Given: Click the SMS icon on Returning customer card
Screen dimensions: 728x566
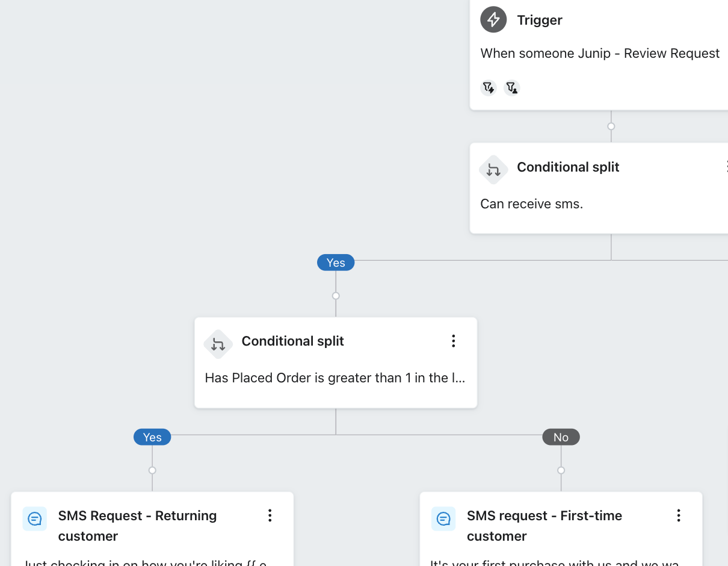Looking at the screenshot, I should (35, 518).
